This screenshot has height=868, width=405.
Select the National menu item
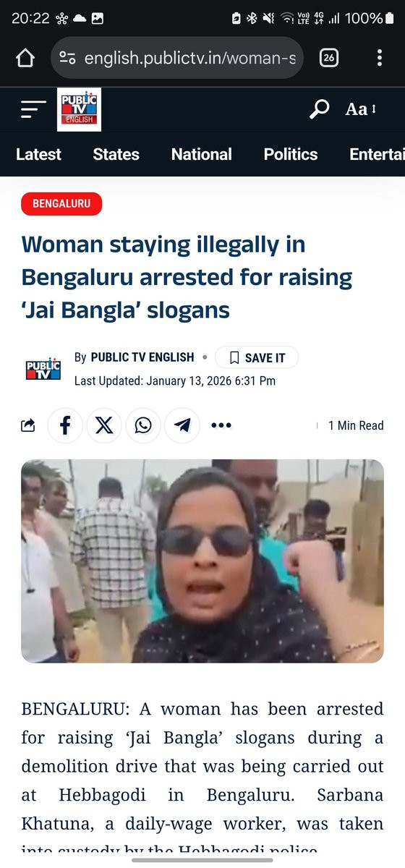click(202, 154)
